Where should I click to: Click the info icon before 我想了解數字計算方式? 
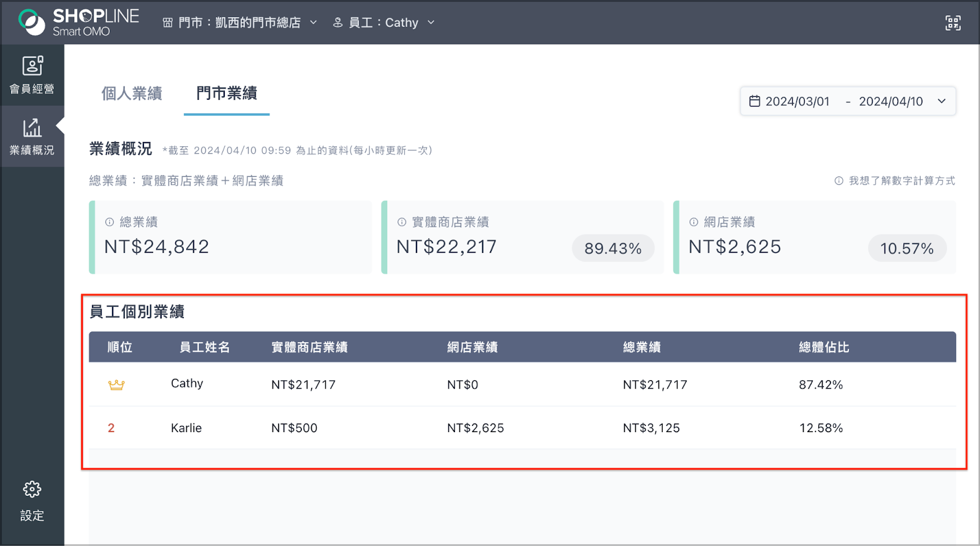tap(839, 181)
